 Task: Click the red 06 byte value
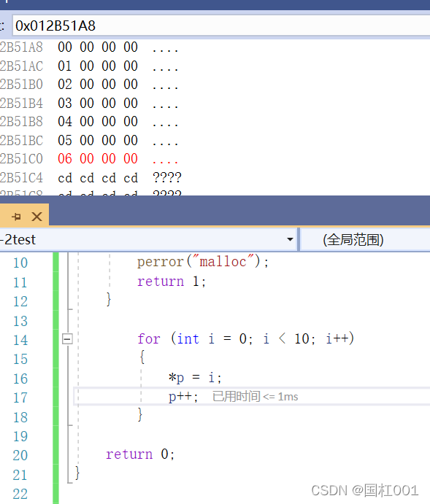click(65, 159)
